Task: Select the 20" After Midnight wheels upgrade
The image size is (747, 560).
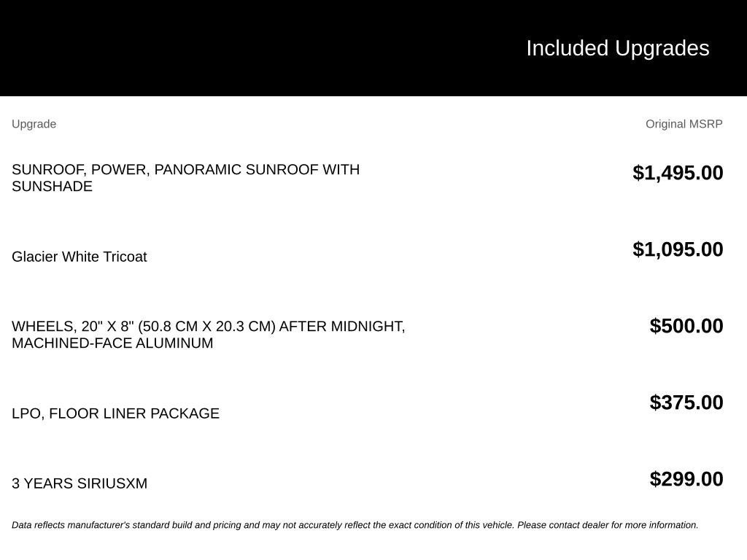Action: (208, 334)
